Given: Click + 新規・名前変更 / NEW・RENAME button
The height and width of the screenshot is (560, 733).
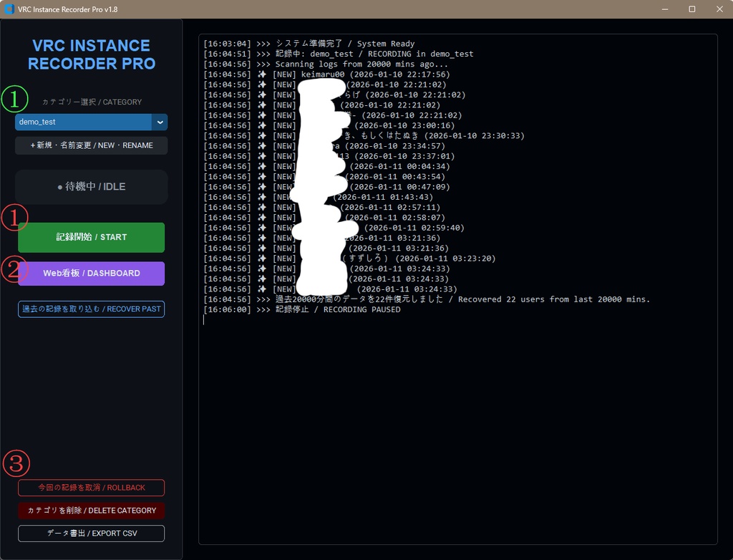Looking at the screenshot, I should (91, 145).
